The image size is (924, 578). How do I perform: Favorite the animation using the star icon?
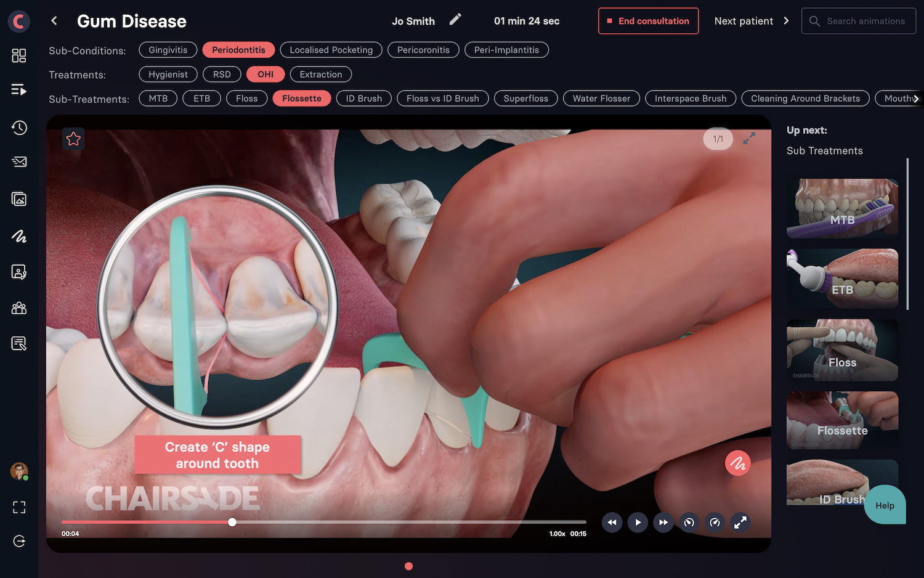73,139
